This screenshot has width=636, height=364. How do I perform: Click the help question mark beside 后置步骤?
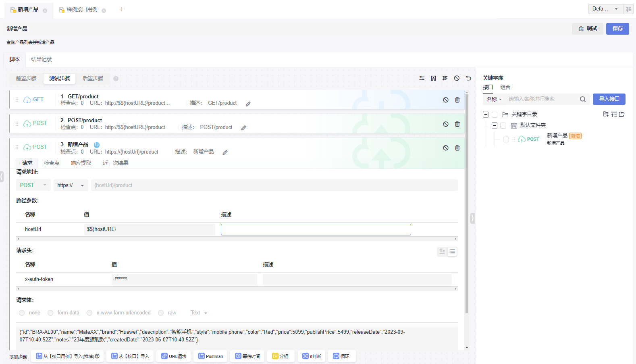point(116,79)
